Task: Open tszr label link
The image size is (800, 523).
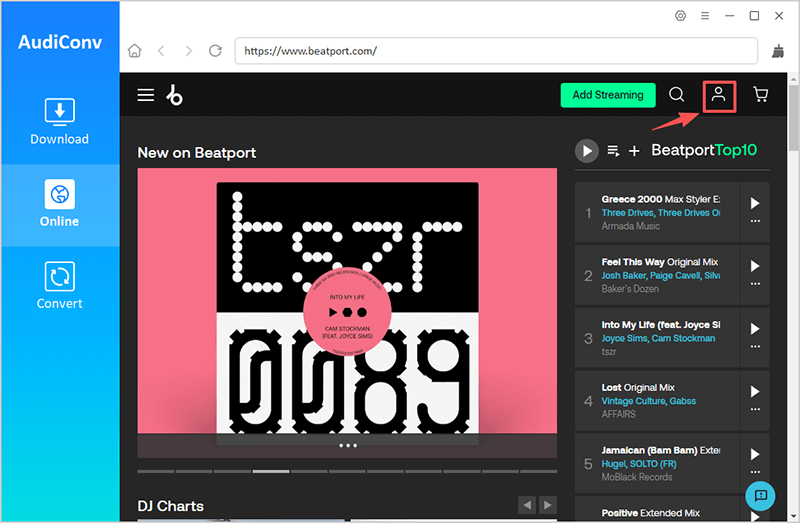Action: pyautogui.click(x=609, y=352)
